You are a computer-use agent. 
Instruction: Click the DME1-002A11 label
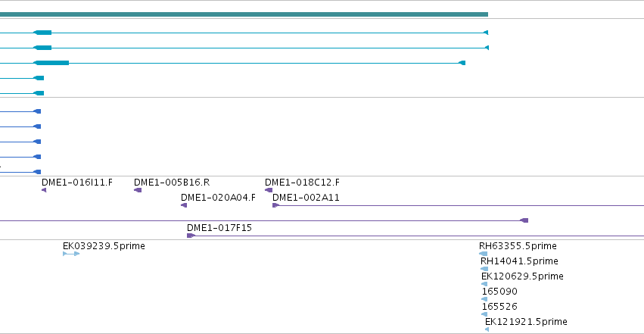tap(306, 198)
